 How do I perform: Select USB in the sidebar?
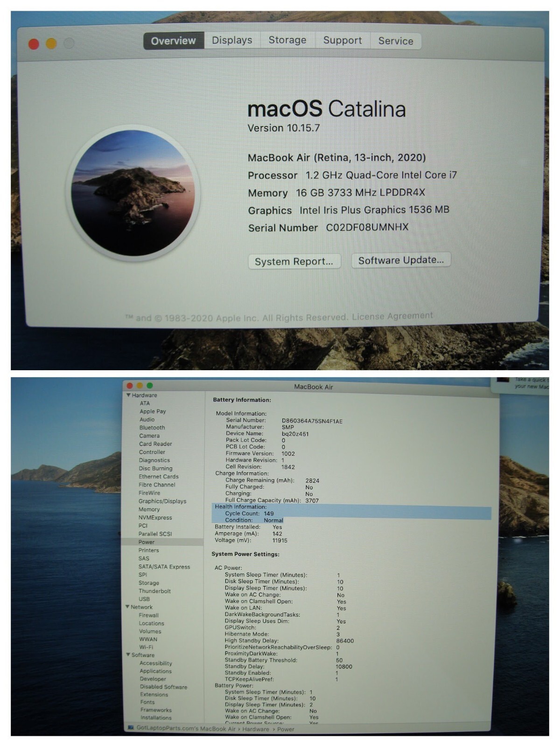[144, 599]
